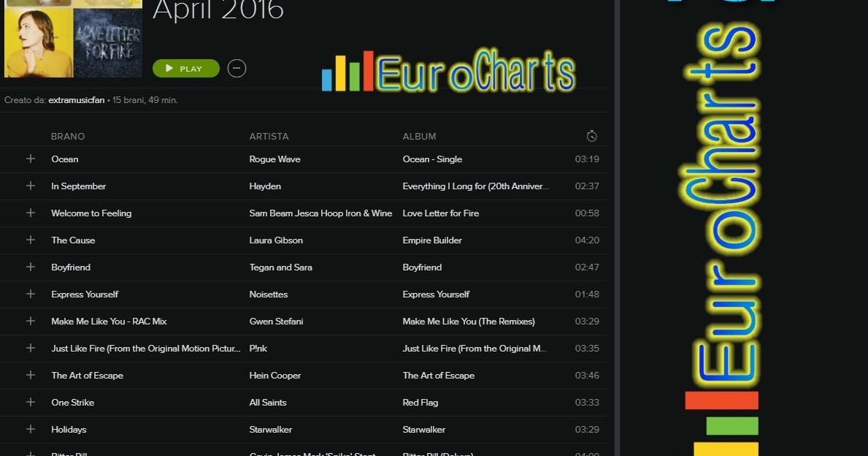Open the extramusicfan profile link
The width and height of the screenshot is (868, 456).
76,99
